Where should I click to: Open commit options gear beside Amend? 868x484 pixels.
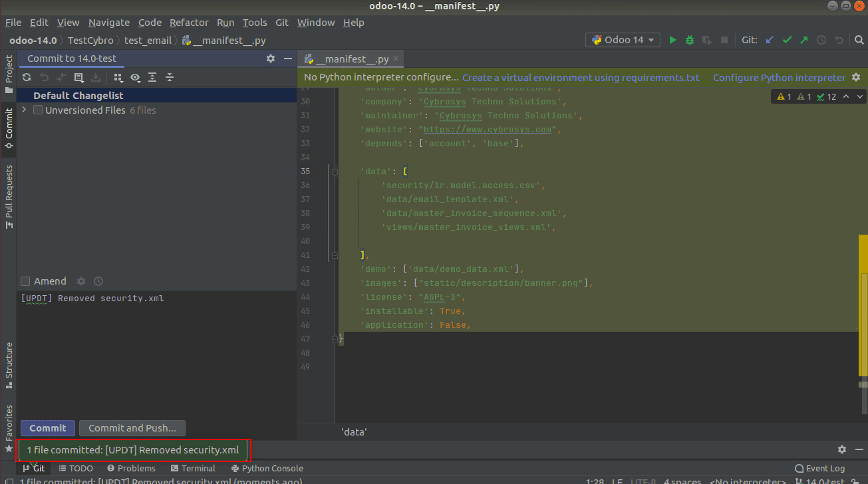pyautogui.click(x=81, y=281)
